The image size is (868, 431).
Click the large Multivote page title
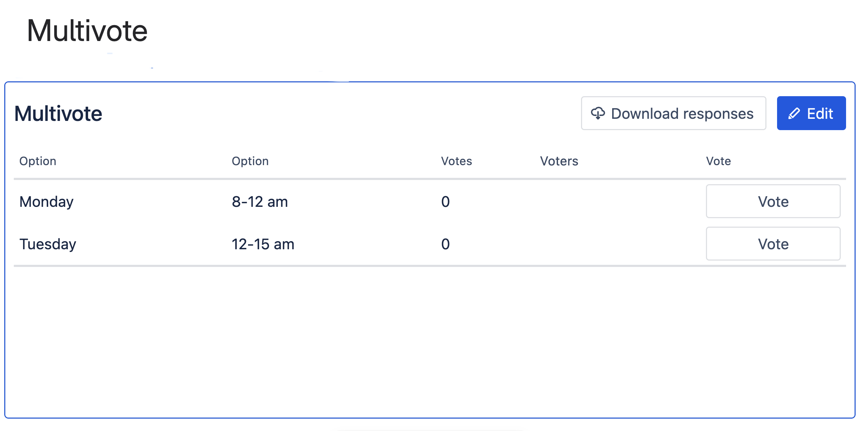point(87,31)
